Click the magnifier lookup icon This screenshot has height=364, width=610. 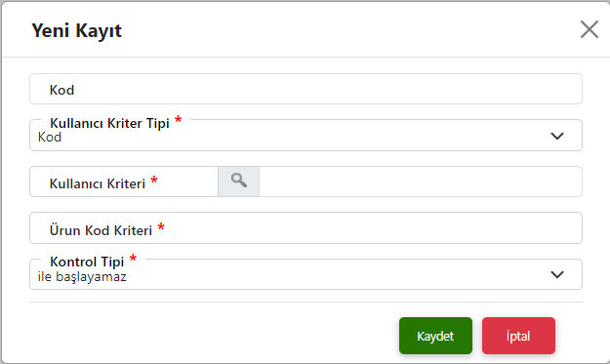pyautogui.click(x=238, y=182)
